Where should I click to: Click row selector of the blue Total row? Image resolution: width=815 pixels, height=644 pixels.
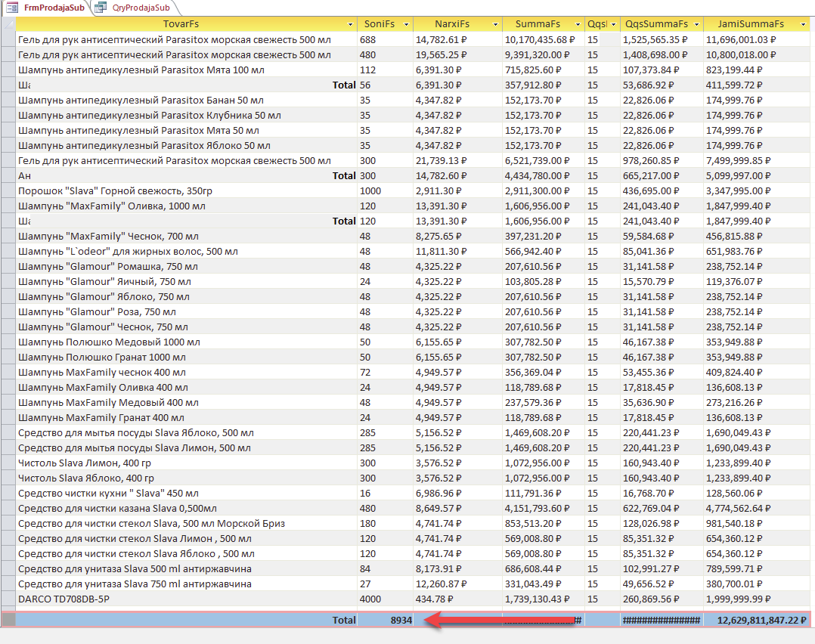(8, 620)
